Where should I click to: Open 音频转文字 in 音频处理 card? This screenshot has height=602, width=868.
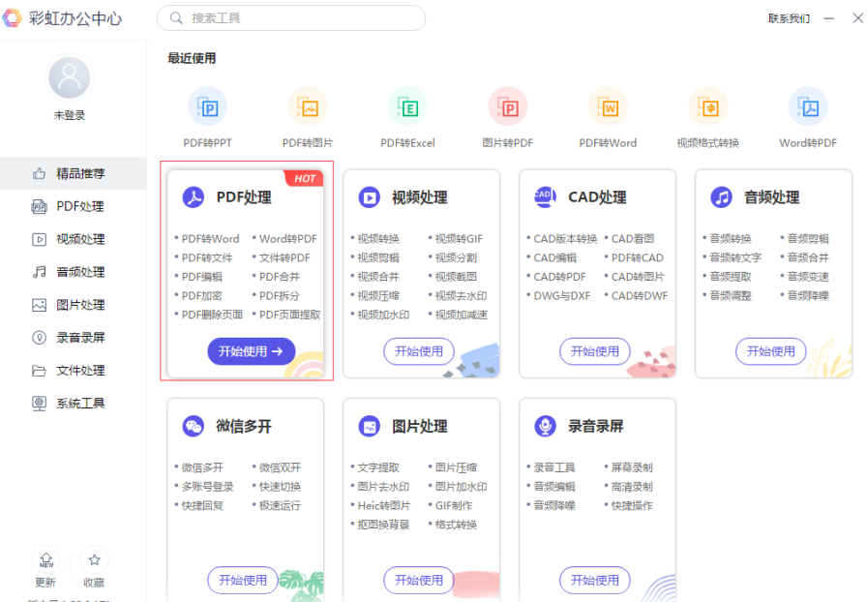(735, 257)
